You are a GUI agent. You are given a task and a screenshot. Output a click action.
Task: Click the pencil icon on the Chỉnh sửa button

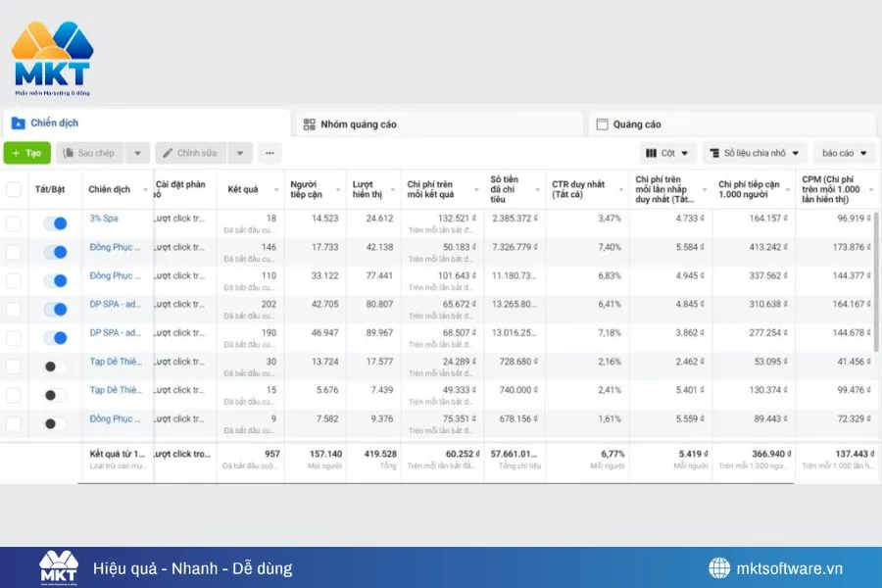coord(168,152)
